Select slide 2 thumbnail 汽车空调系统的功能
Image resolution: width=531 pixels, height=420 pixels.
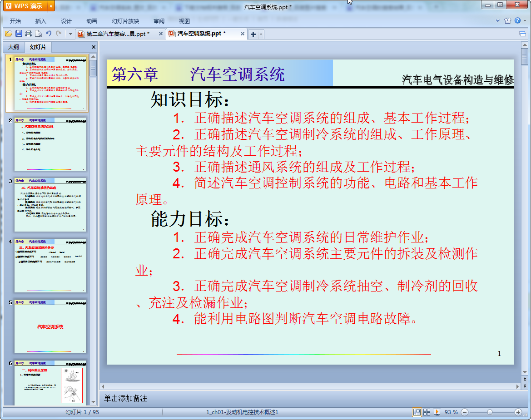coord(50,144)
